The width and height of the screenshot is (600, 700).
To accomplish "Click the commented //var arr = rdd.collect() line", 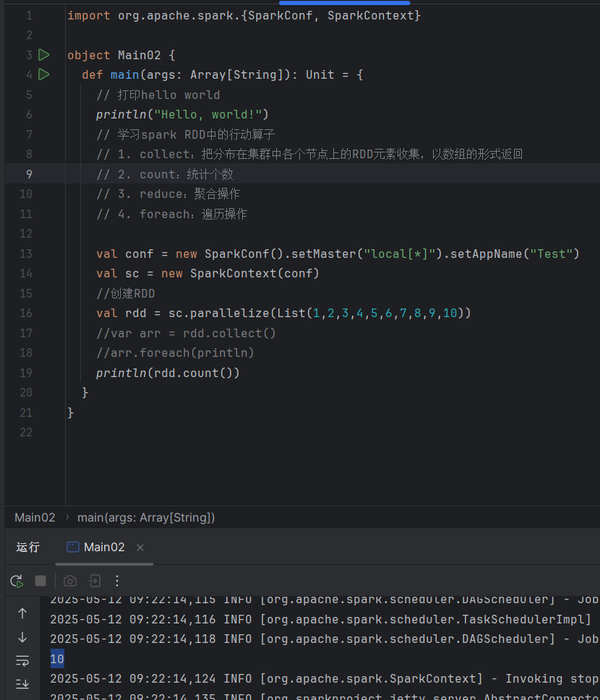I will tap(186, 333).
